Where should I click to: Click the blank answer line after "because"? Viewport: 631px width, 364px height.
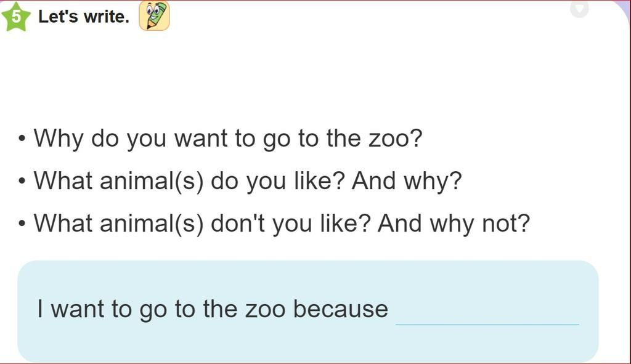[x=487, y=315]
